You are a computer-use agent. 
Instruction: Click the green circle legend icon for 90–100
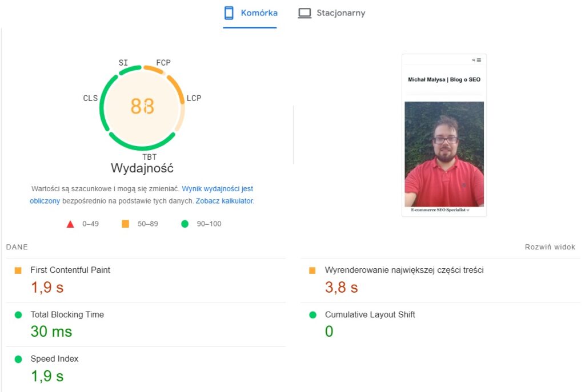coord(185,224)
